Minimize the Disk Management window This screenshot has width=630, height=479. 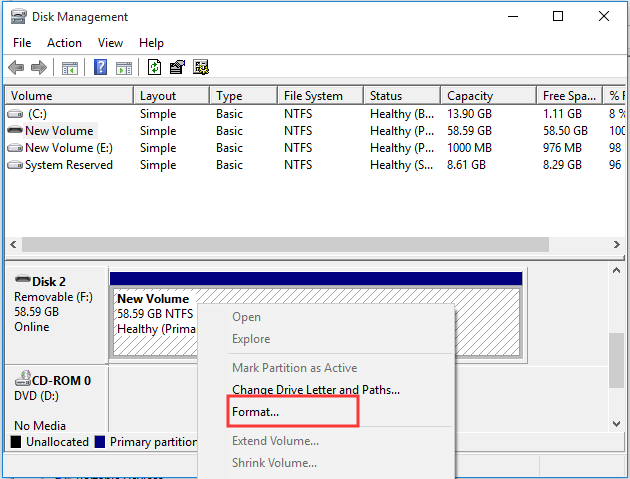click(x=513, y=16)
